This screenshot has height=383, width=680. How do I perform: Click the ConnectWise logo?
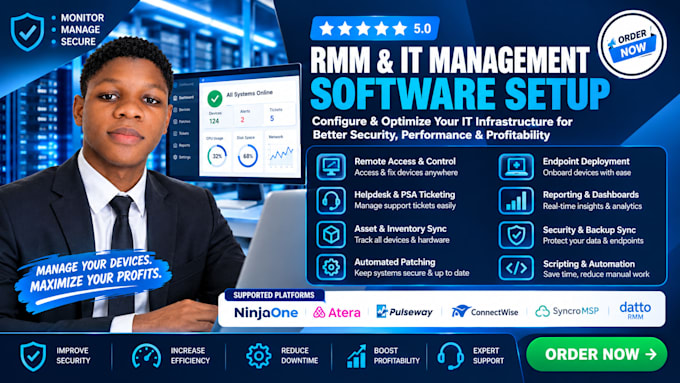click(x=484, y=311)
